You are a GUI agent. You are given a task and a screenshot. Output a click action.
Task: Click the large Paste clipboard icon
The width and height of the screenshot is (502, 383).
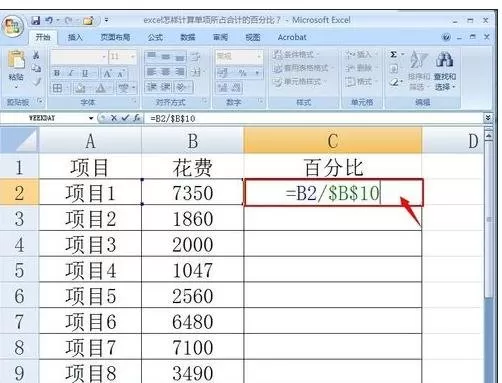[16, 59]
